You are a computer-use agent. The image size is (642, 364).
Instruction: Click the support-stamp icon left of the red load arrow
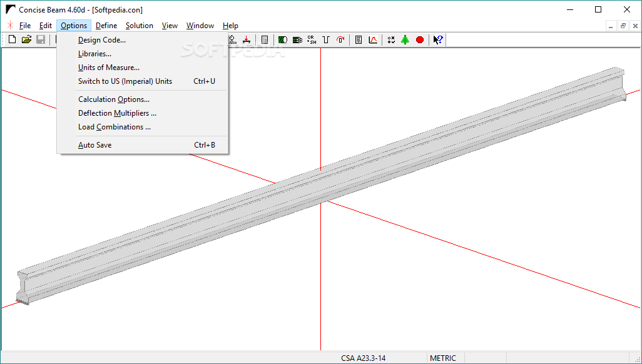tap(232, 40)
